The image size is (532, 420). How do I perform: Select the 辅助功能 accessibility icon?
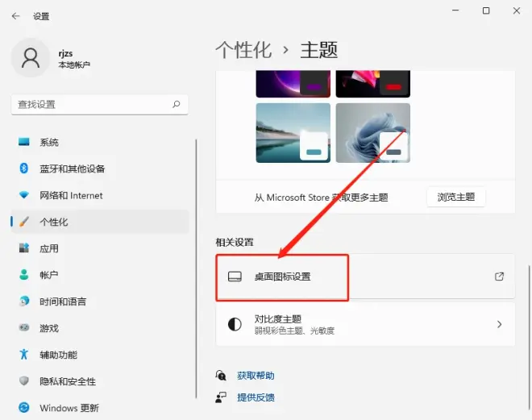coord(23,354)
